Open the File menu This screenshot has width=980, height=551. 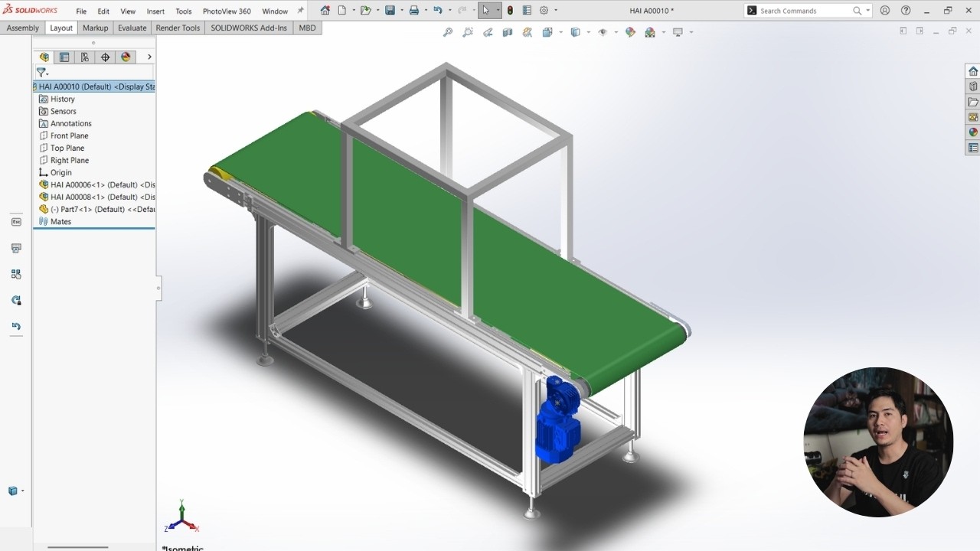point(81,11)
